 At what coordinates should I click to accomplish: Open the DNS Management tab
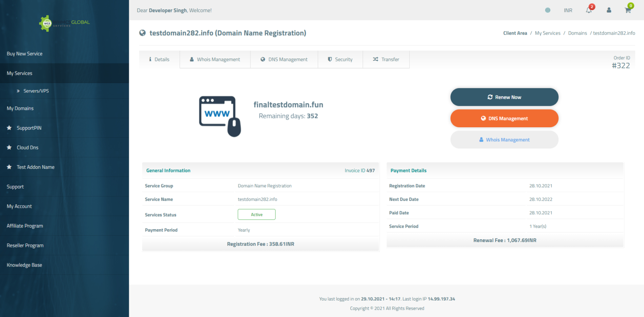[x=284, y=59]
